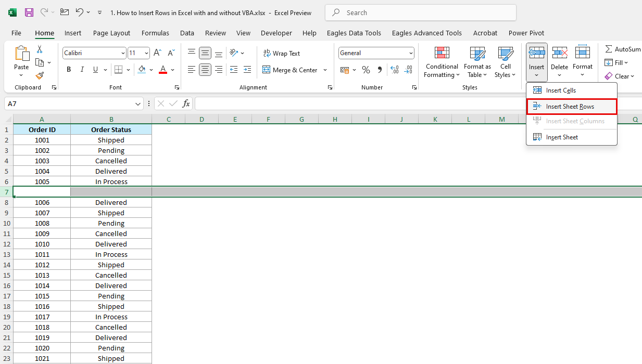Toggle Italic formatting
Screen dimensions: 642x364
tap(82, 70)
